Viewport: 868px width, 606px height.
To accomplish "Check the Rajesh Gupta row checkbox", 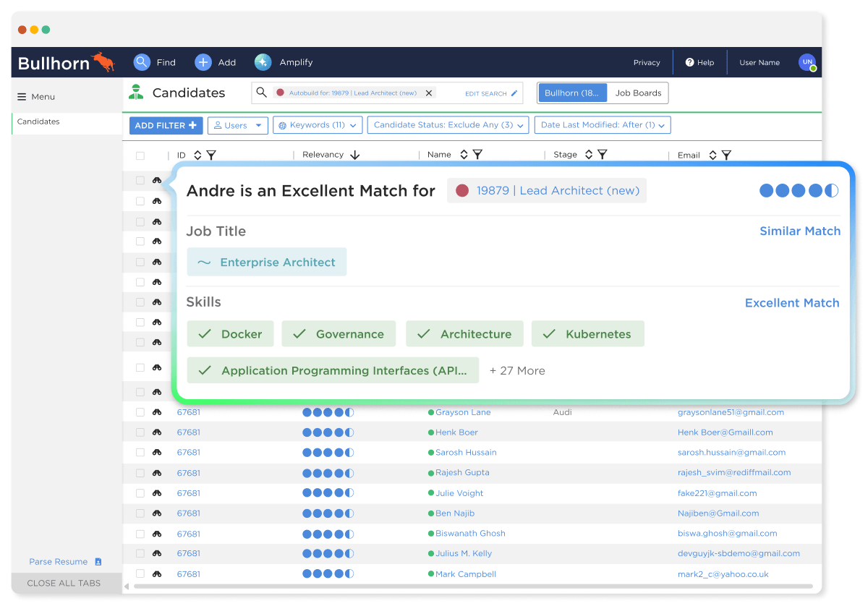I will coord(140,473).
